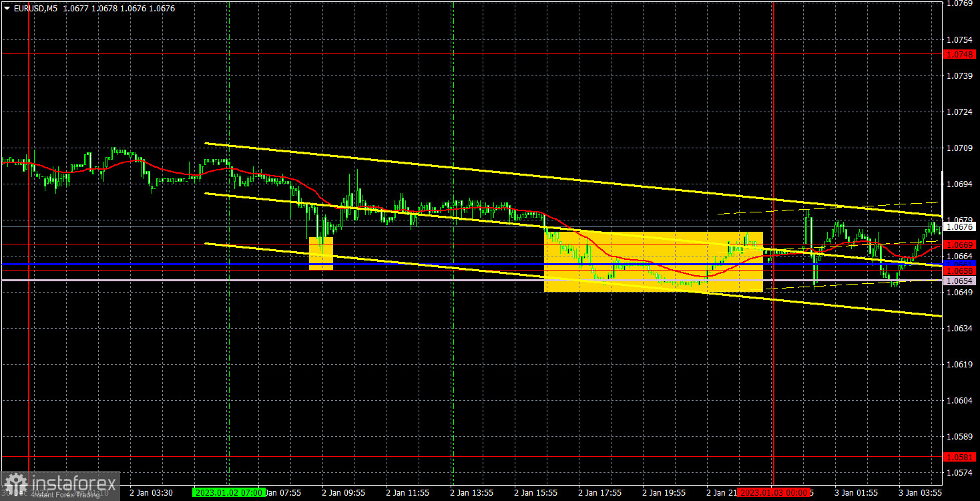Screen dimensions: 980x501
Task: Click the 1.0589 price scale value
Action: 960,436
